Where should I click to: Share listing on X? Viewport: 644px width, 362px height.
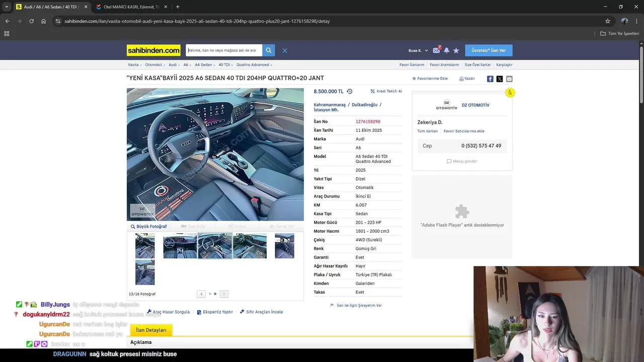(500, 79)
